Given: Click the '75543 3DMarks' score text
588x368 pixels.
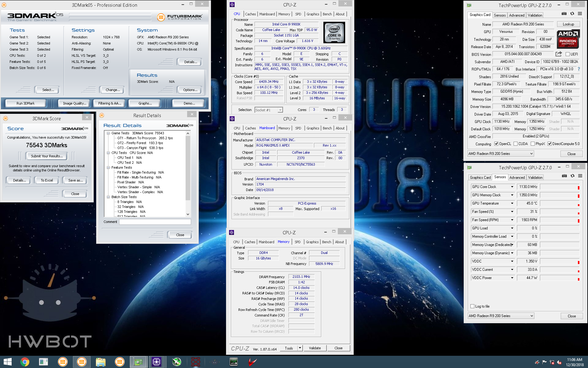Looking at the screenshot, I should point(47,145).
